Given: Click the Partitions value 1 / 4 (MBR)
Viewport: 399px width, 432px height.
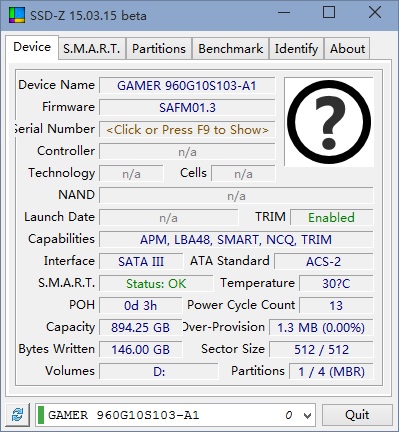Looking at the screenshot, I should coord(331,372).
